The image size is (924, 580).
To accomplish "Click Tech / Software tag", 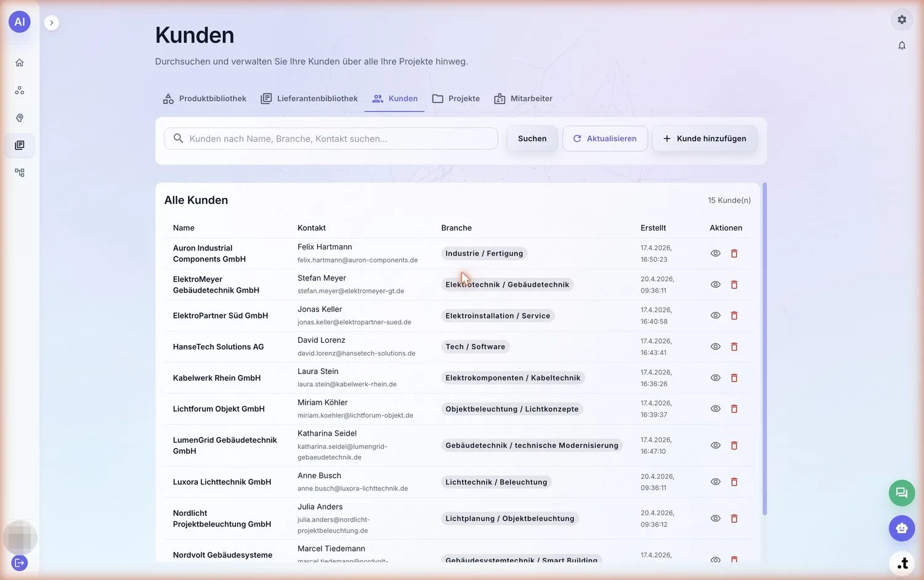I will pyautogui.click(x=476, y=347).
